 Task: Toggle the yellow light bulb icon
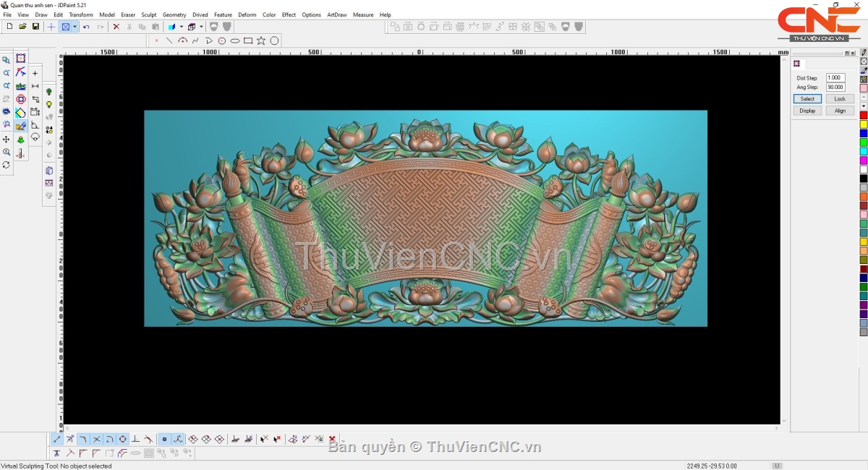point(49,105)
